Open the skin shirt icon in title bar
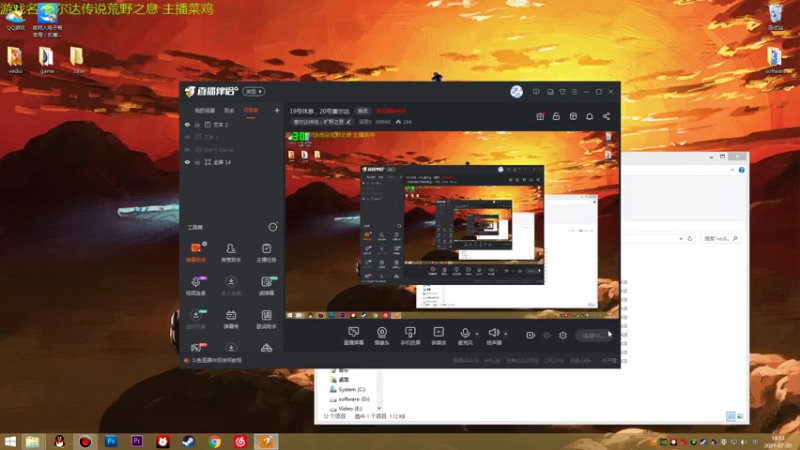The width and height of the screenshot is (800, 450). [x=562, y=92]
